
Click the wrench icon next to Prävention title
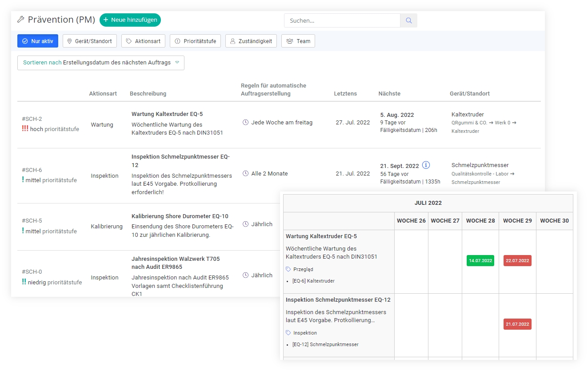(x=20, y=20)
